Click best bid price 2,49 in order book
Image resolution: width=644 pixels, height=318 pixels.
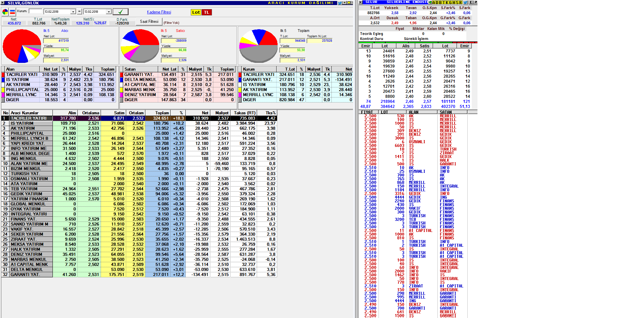click(409, 51)
